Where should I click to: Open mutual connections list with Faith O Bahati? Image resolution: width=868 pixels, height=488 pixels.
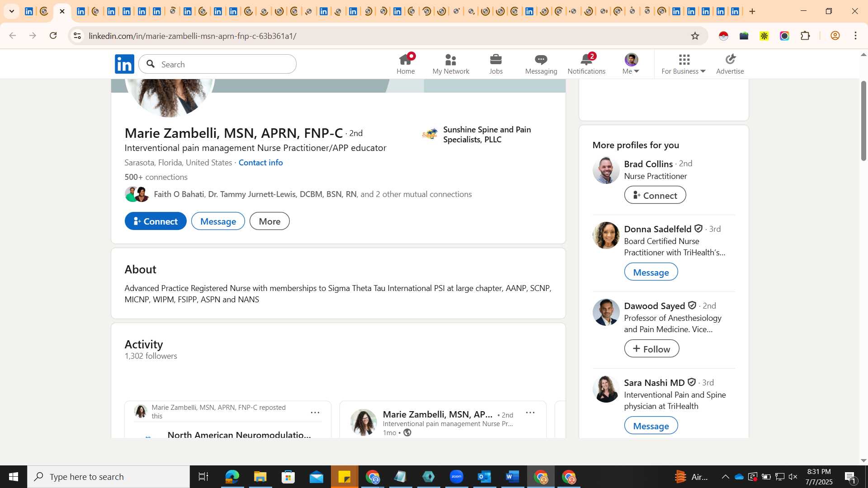click(x=312, y=194)
